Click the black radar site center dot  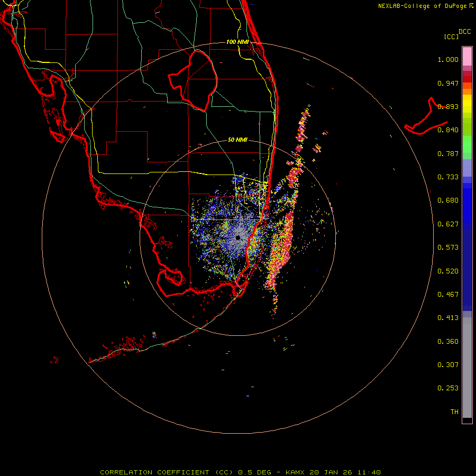[x=237, y=237]
